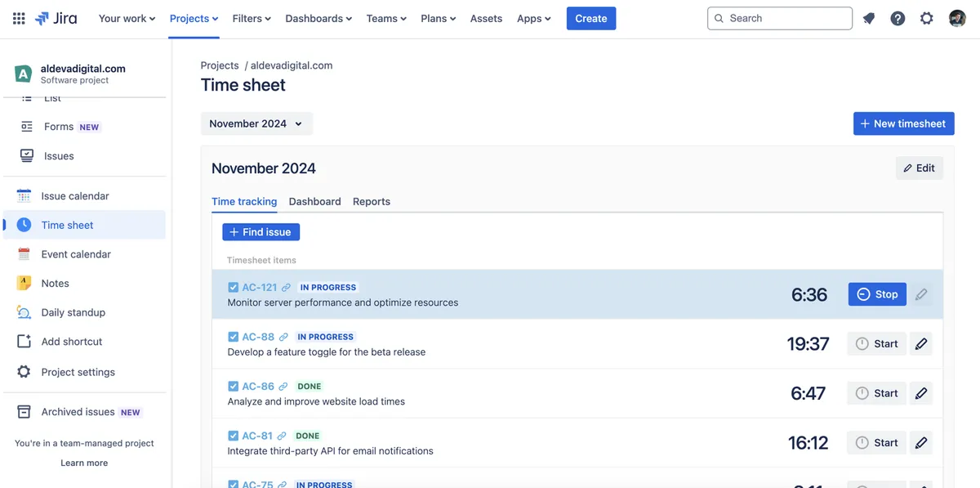Edit time for AC-88 with pencil icon
Viewport: 980px width, 488px height.
[921, 344]
